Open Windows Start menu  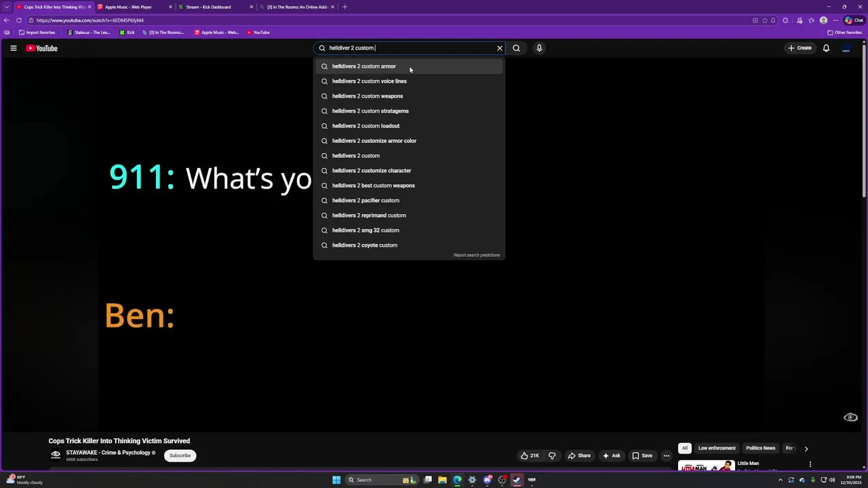point(336,480)
